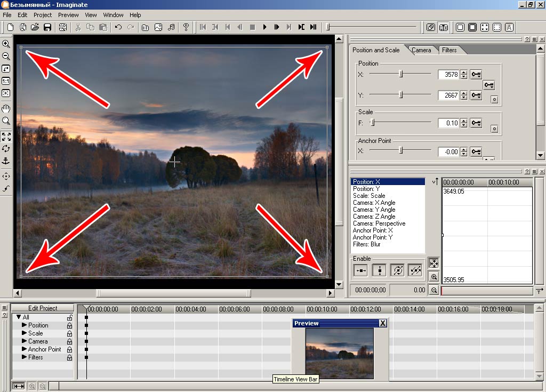Open the Preview menu
Screen dimensions: 546x392
coord(68,15)
